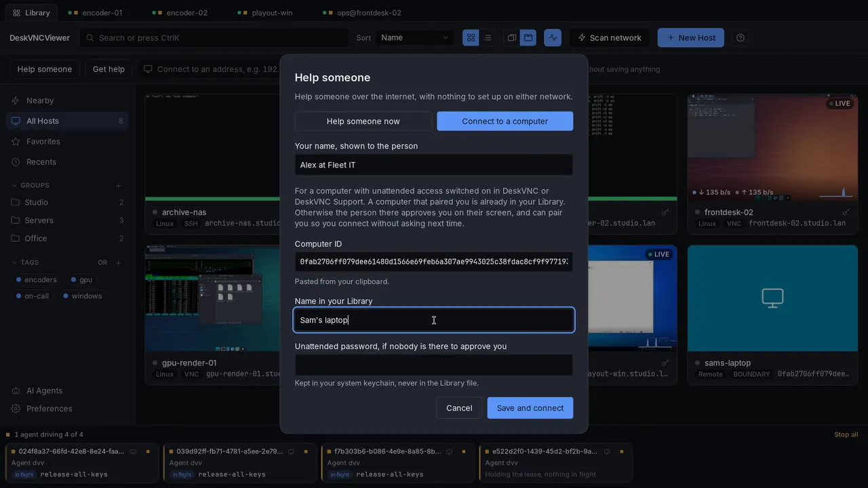Cancel the Help someone dialog
The height and width of the screenshot is (488, 868).
[x=459, y=408]
